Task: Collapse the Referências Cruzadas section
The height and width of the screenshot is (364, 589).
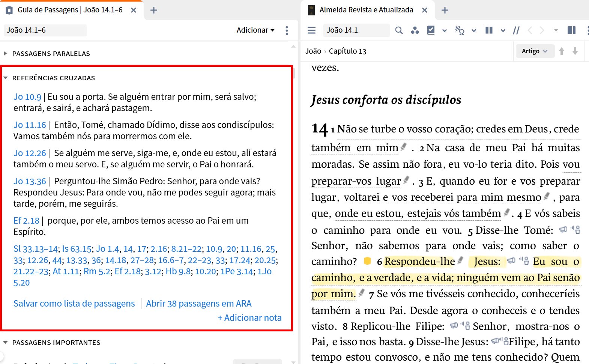Action: pos(5,78)
